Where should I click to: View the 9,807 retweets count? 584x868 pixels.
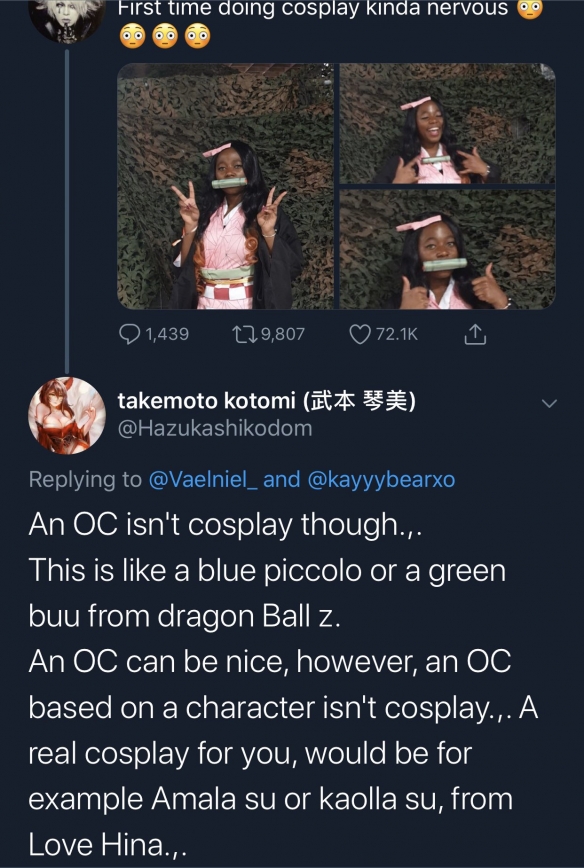[282, 334]
